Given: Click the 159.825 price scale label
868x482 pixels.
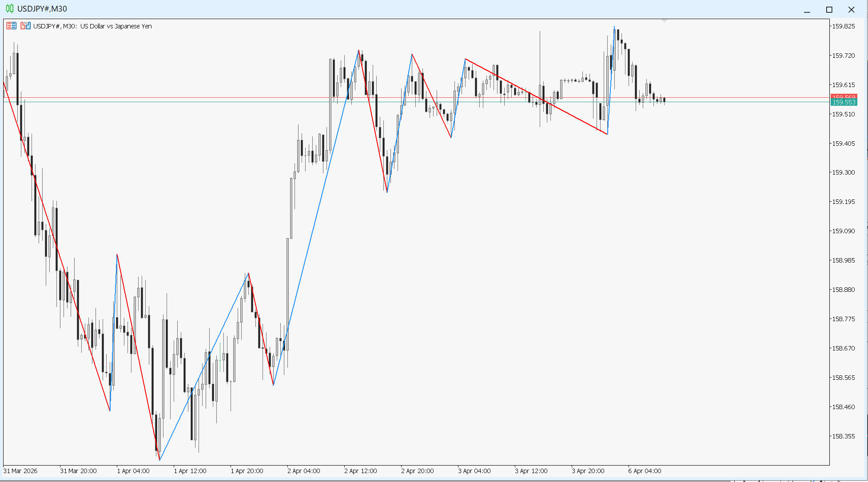Looking at the screenshot, I should point(843,26).
